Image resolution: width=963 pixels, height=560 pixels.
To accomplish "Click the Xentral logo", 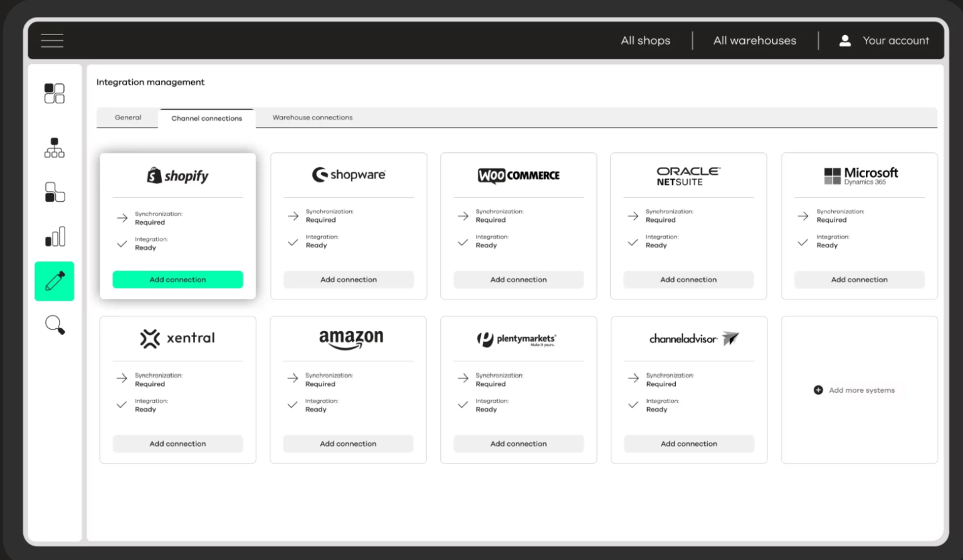I will tap(177, 338).
